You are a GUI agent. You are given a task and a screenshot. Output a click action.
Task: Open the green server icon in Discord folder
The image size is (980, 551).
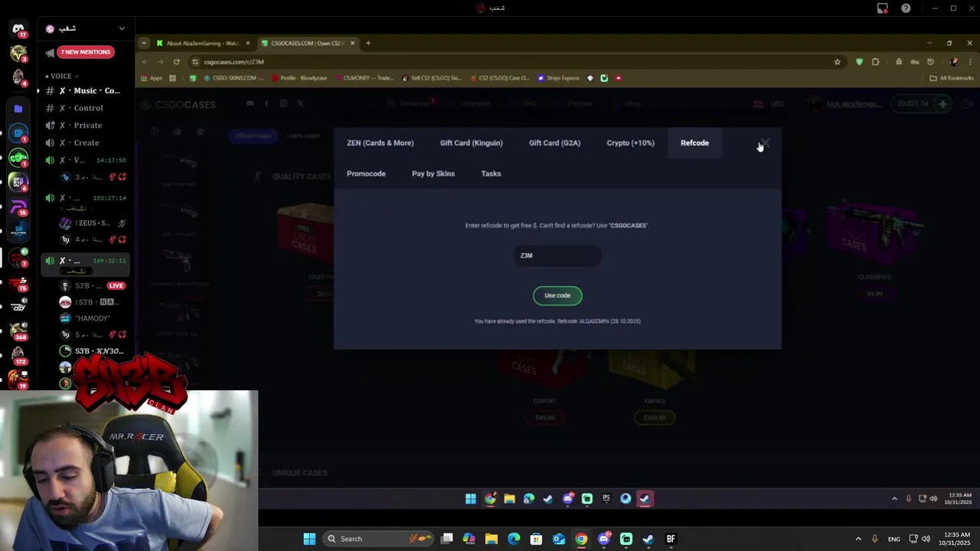coord(18,158)
